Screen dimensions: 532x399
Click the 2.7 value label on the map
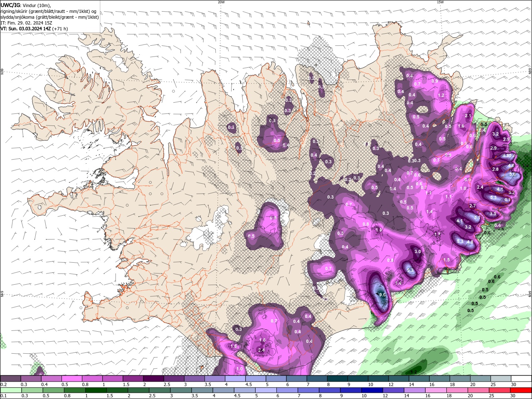point(472,206)
